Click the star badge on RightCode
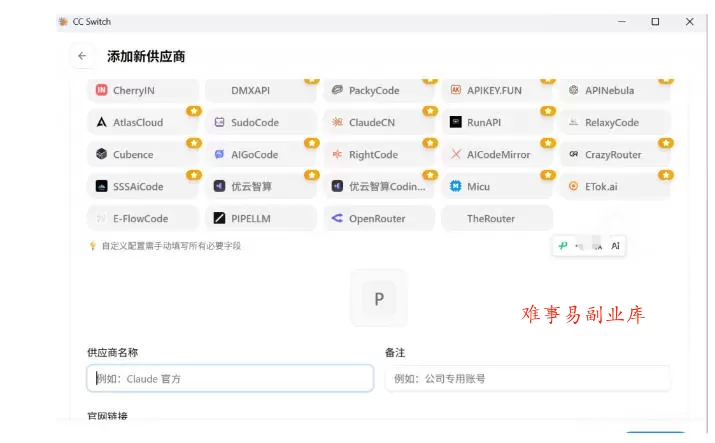The image size is (715, 443). [x=430, y=143]
